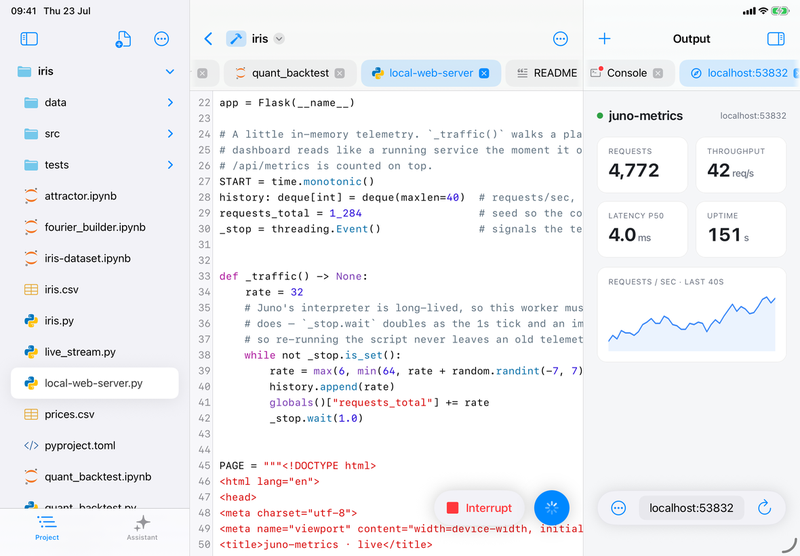This screenshot has height=556, width=800.
Task: Open the iris project dropdown arrow
Action: [279, 39]
